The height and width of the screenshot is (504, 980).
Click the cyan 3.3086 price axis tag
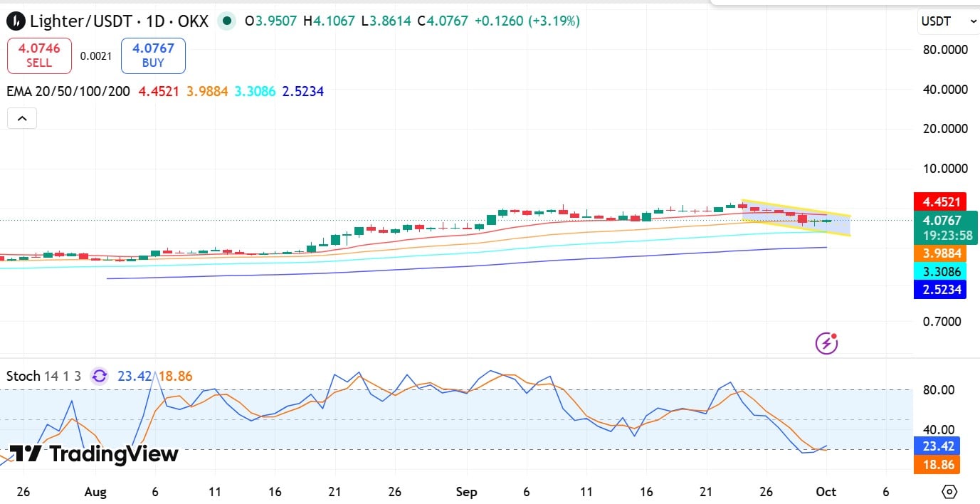942,271
